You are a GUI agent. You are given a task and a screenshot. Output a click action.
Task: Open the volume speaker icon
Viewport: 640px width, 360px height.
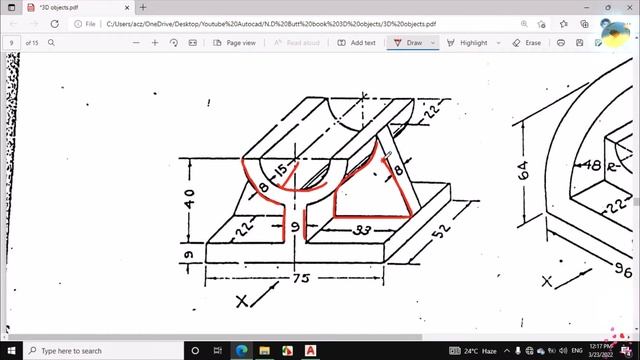coord(563,351)
